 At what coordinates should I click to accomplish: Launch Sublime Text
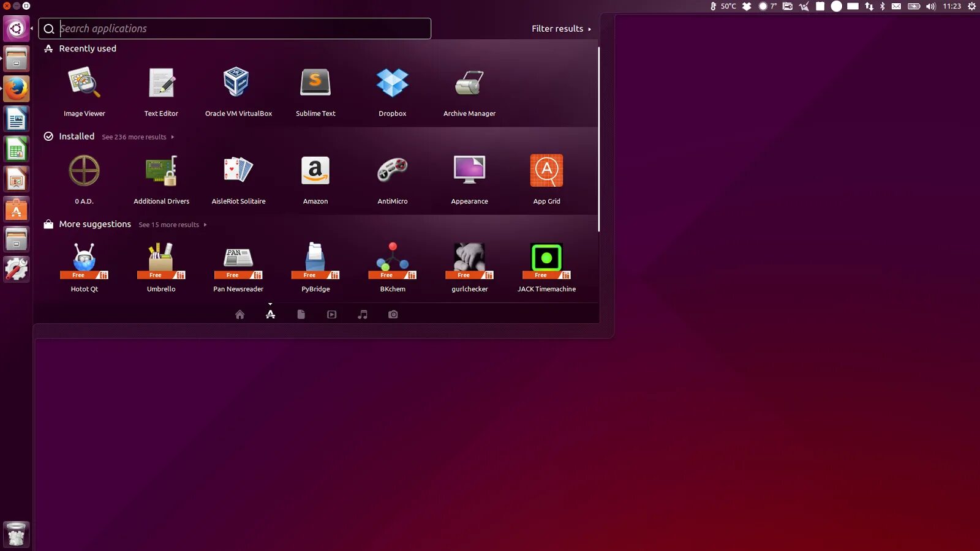point(315,82)
